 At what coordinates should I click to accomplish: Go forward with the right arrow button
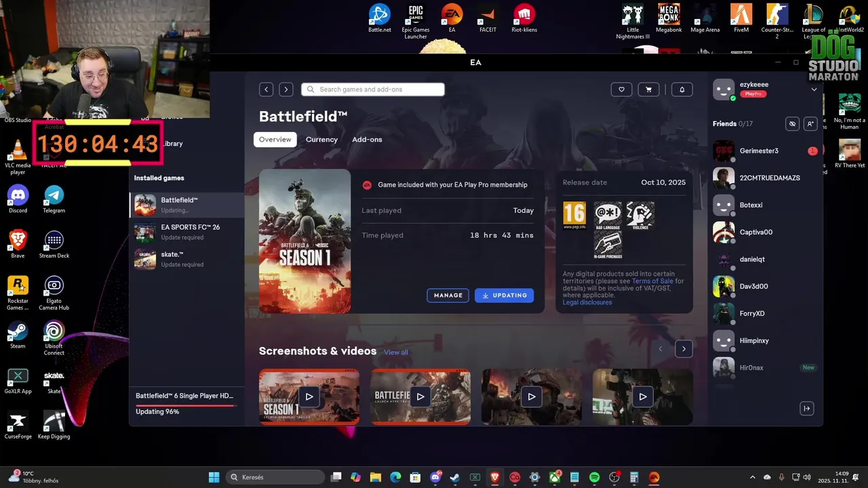(286, 89)
